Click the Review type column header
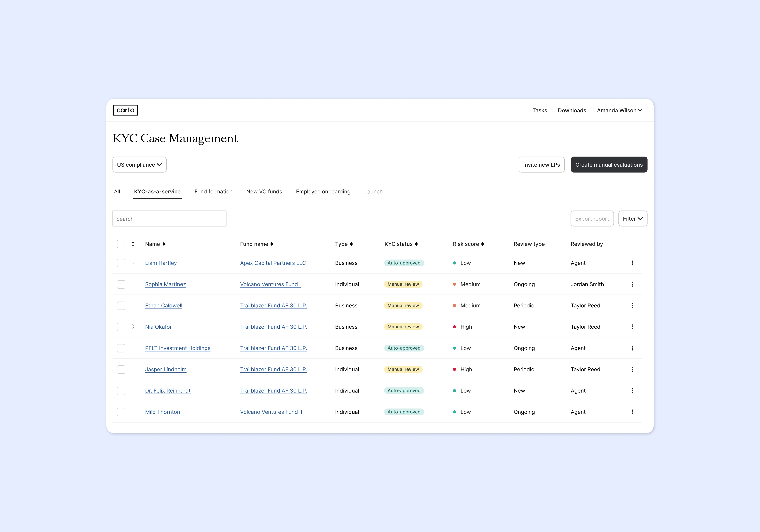The width and height of the screenshot is (760, 532). click(x=529, y=244)
